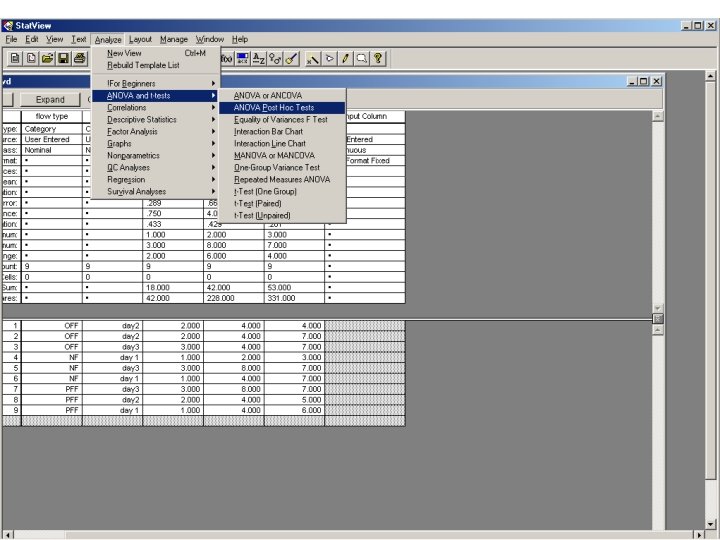Select row number 5 header

pyautogui.click(x=11, y=368)
